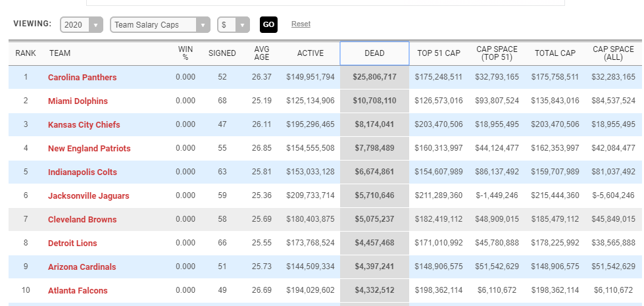Image resolution: width=644 pixels, height=306 pixels.
Task: Click Lions signed count 66
Action: [x=222, y=243]
